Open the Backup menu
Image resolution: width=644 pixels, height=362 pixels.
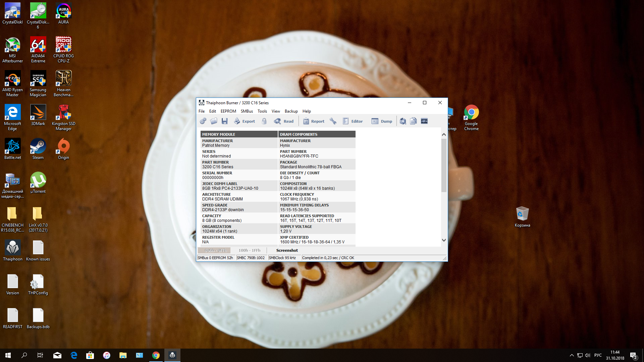[x=291, y=111]
